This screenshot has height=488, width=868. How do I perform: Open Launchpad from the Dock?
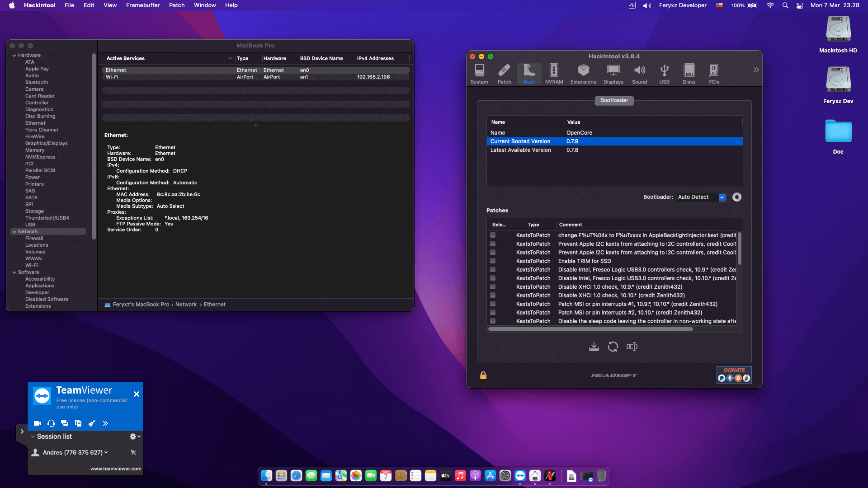coord(281,476)
